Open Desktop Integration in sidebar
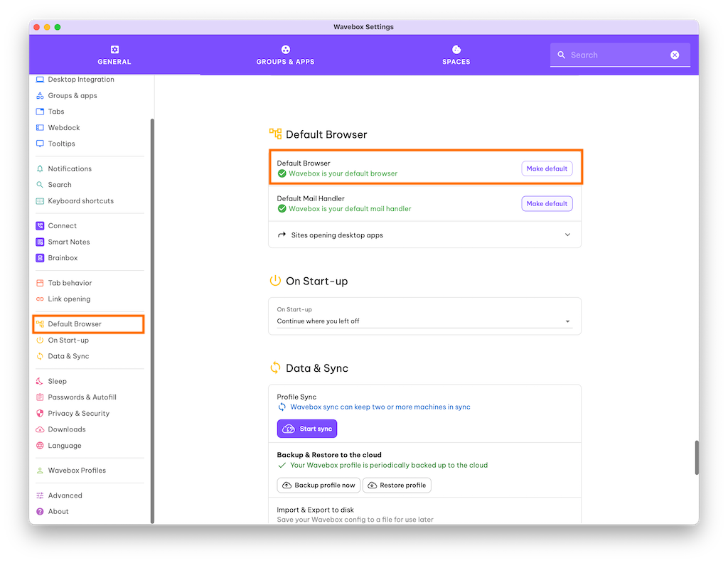 click(x=81, y=80)
